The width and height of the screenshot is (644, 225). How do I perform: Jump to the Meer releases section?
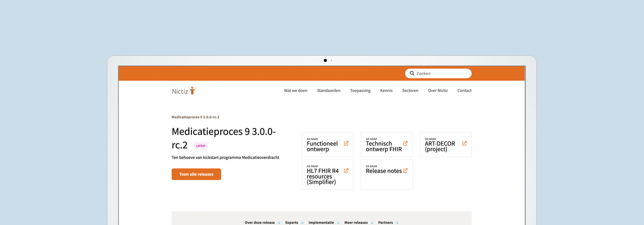click(356, 222)
